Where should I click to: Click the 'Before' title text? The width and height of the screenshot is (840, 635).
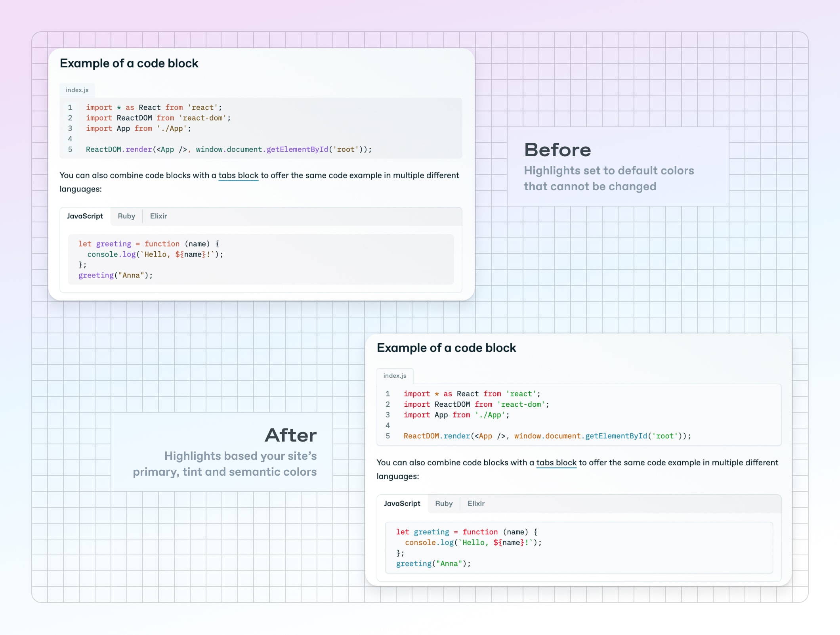[x=557, y=150]
